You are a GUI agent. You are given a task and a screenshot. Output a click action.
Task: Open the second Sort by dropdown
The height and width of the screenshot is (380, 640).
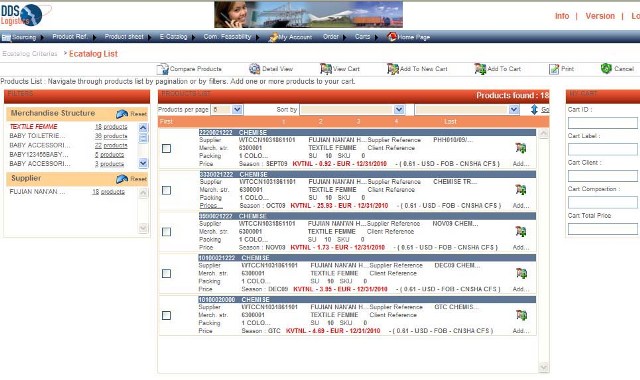click(x=514, y=109)
